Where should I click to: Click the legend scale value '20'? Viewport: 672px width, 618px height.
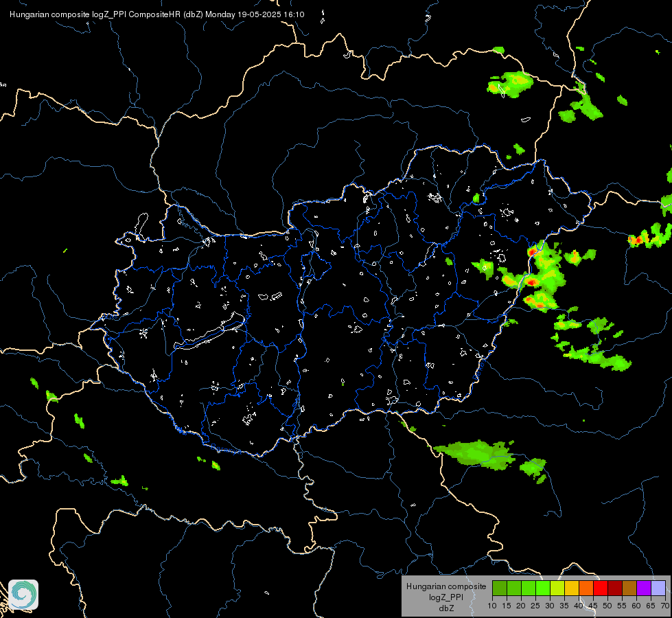point(521,606)
